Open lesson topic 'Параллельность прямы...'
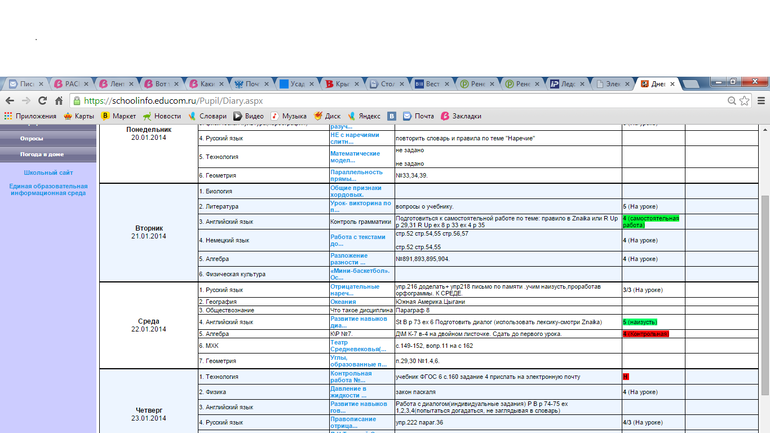The width and height of the screenshot is (770, 433). (356, 175)
